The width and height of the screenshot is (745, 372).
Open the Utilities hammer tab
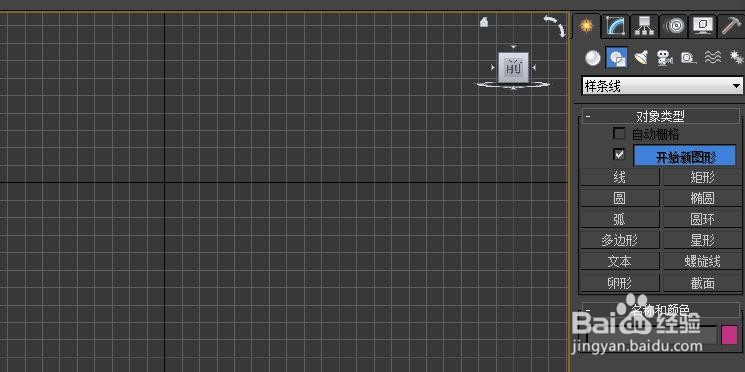coord(731,26)
